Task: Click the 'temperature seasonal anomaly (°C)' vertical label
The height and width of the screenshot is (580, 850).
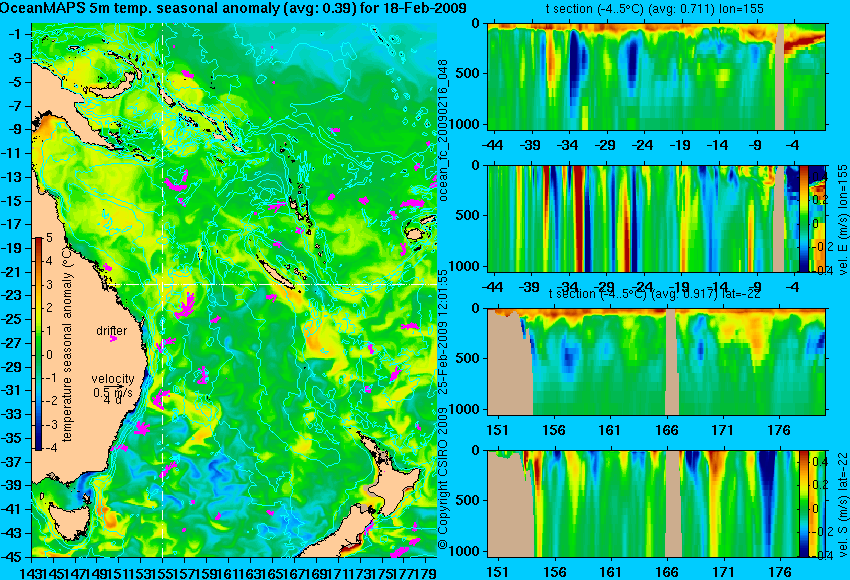Action: point(67,344)
